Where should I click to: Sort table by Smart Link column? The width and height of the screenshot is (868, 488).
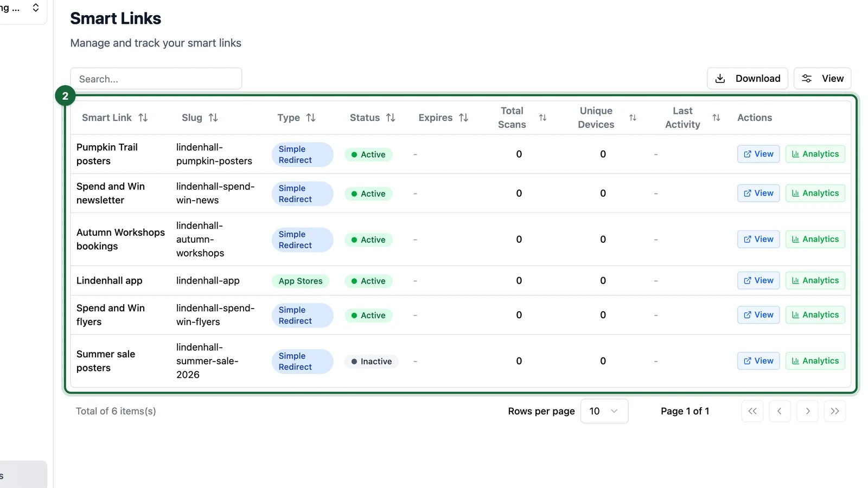pyautogui.click(x=114, y=118)
